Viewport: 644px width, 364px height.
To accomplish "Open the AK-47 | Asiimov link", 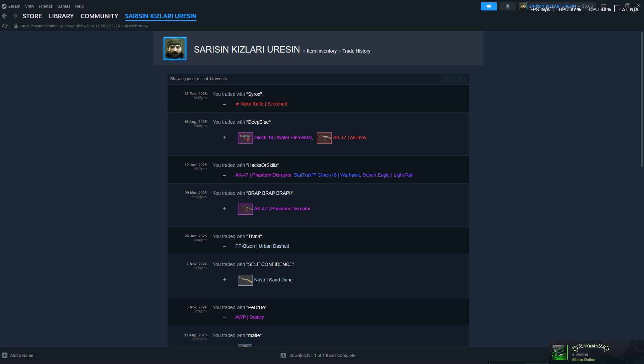I will pyautogui.click(x=350, y=138).
